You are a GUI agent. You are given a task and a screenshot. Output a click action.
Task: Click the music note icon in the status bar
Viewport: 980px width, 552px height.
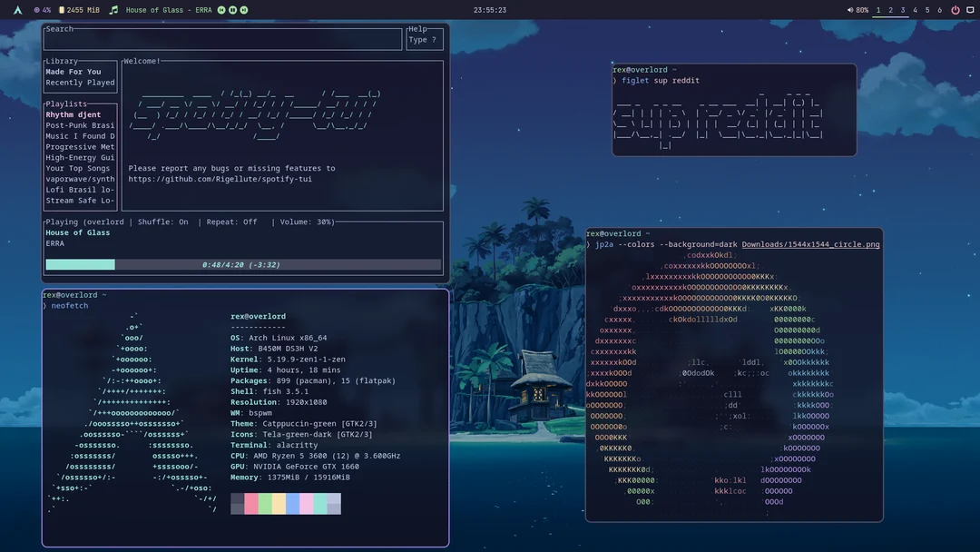coord(113,9)
